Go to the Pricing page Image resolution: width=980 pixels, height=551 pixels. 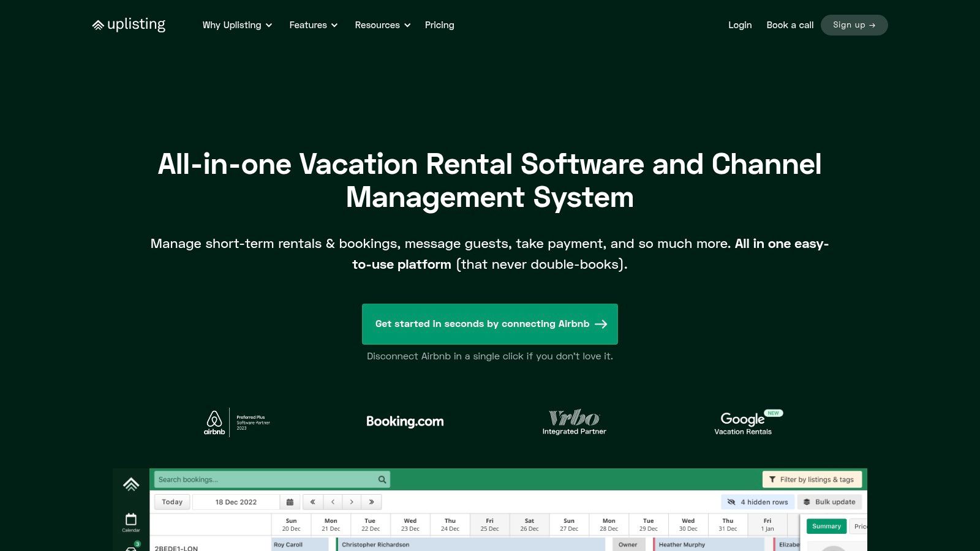(439, 25)
